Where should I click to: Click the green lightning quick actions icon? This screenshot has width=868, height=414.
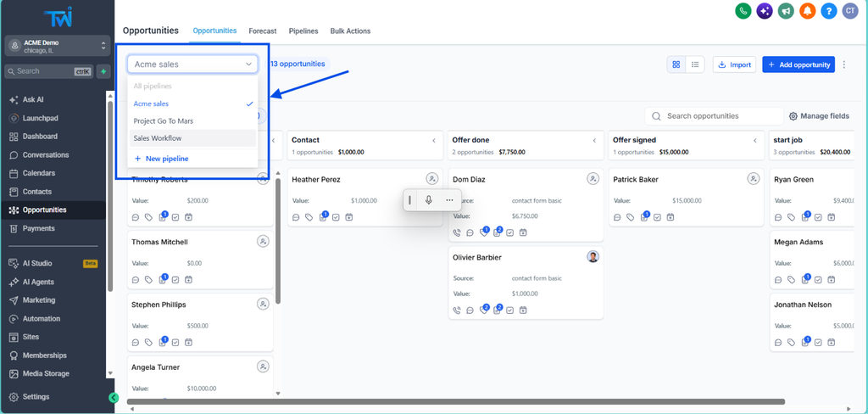(103, 71)
